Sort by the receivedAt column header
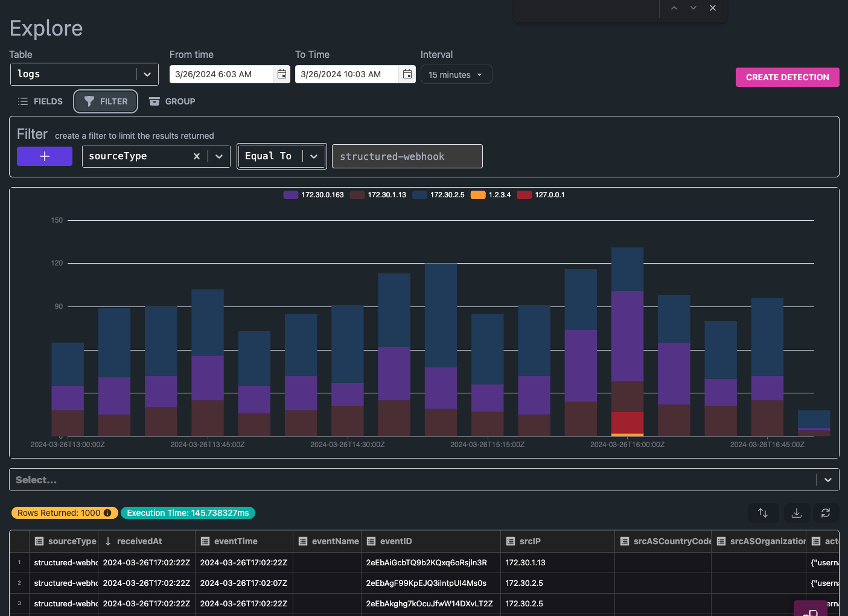Screen dimensions: 848x616 [139, 541]
